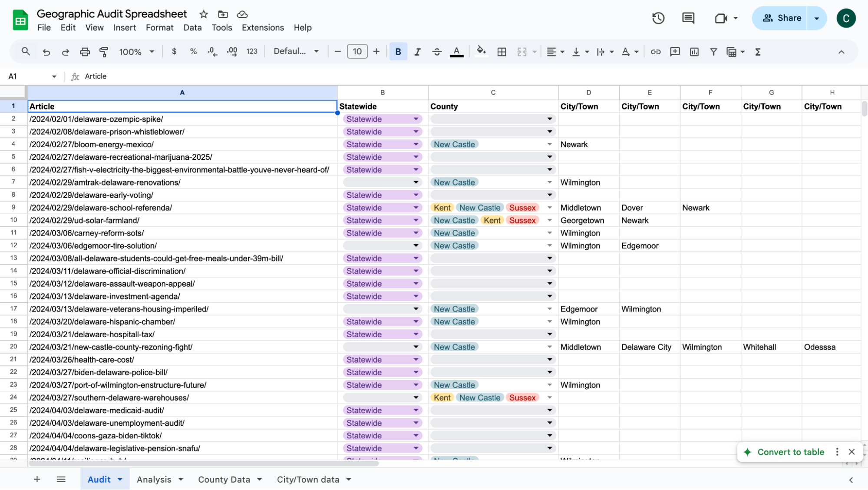Click the undo icon
The height and width of the screenshot is (490, 868).
46,52
